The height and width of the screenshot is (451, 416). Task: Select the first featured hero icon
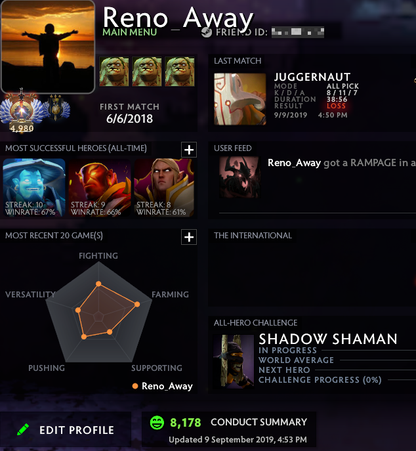click(114, 71)
